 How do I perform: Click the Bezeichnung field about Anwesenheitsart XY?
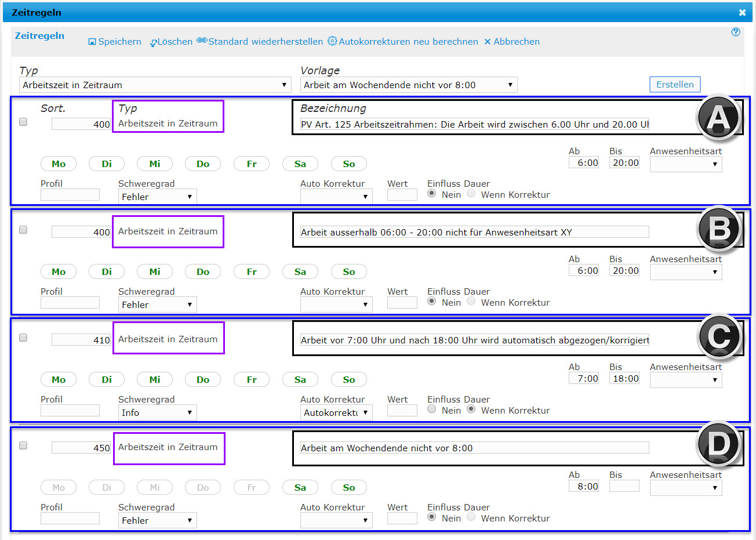pos(474,232)
